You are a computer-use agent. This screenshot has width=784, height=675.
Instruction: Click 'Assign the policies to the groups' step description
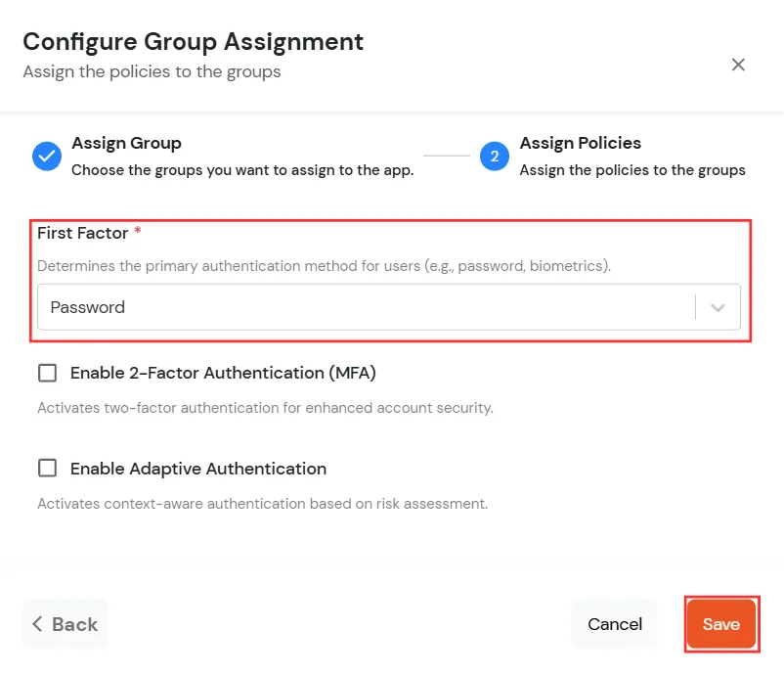(632, 170)
